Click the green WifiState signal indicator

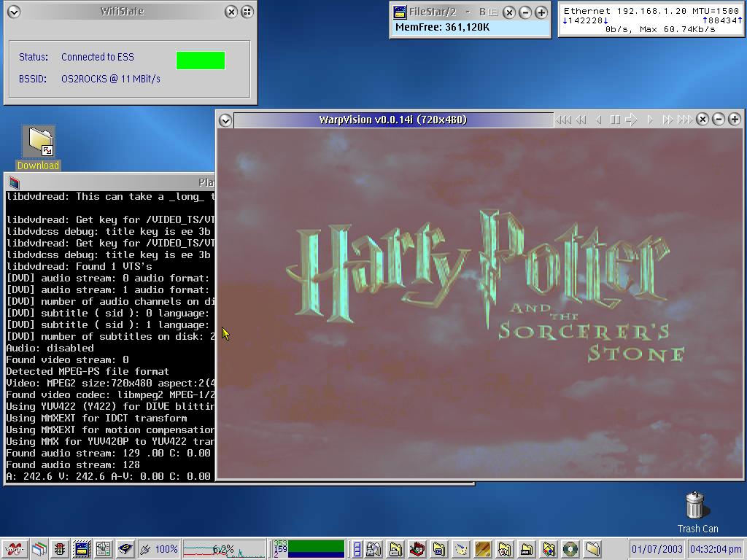pyautogui.click(x=201, y=61)
